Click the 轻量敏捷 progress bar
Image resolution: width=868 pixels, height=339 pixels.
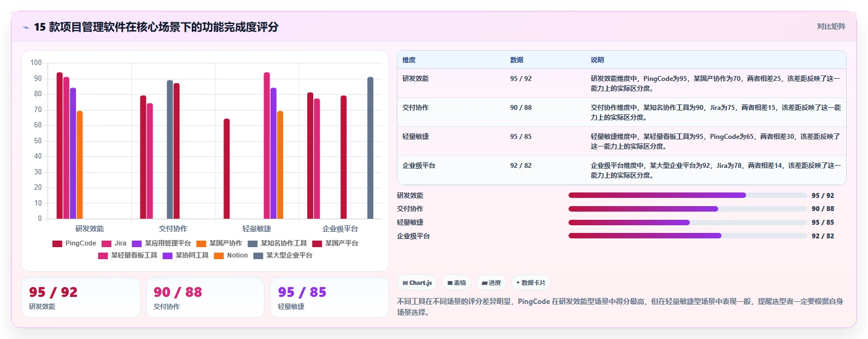pos(688,223)
